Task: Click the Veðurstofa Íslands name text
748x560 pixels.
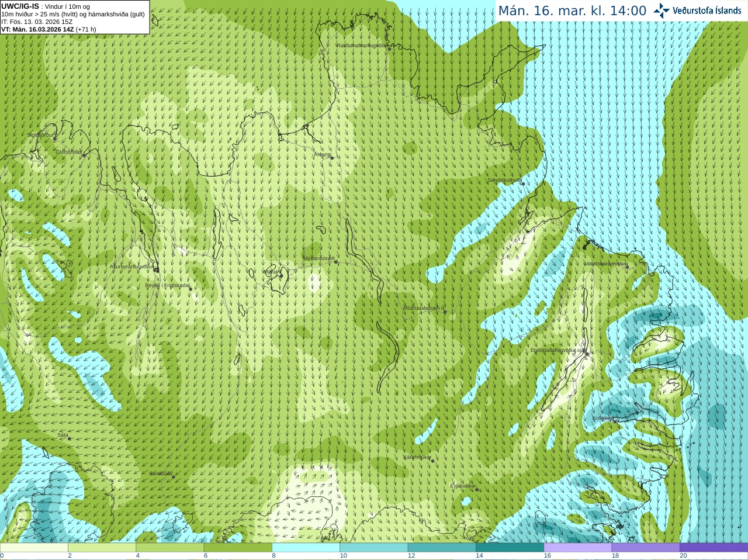Action: pyautogui.click(x=707, y=11)
